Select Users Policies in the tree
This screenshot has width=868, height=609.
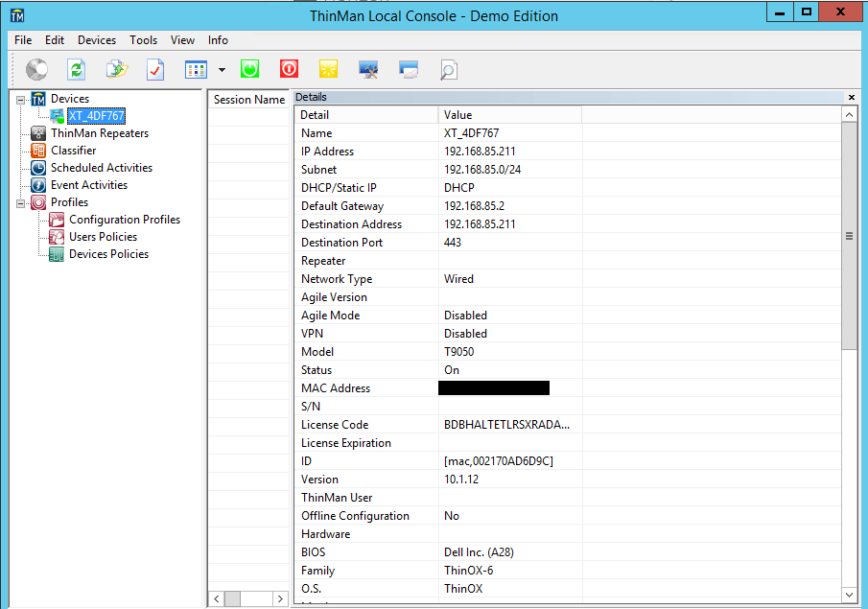tap(103, 236)
